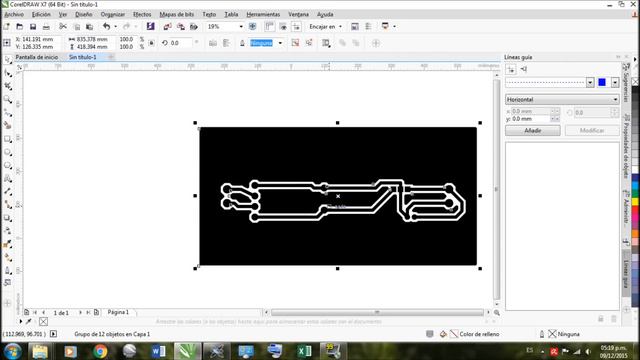Image resolution: width=640 pixels, height=360 pixels.
Task: Click the PCB trace drawing on canvas
Action: (x=338, y=196)
